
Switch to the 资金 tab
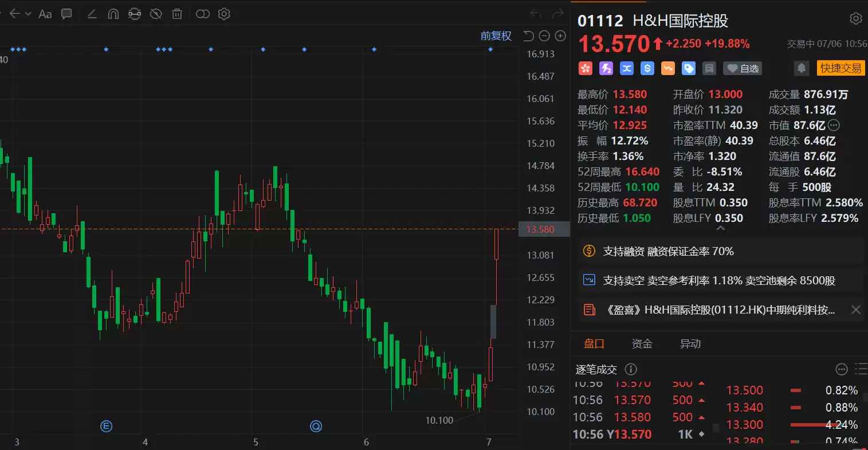642,344
